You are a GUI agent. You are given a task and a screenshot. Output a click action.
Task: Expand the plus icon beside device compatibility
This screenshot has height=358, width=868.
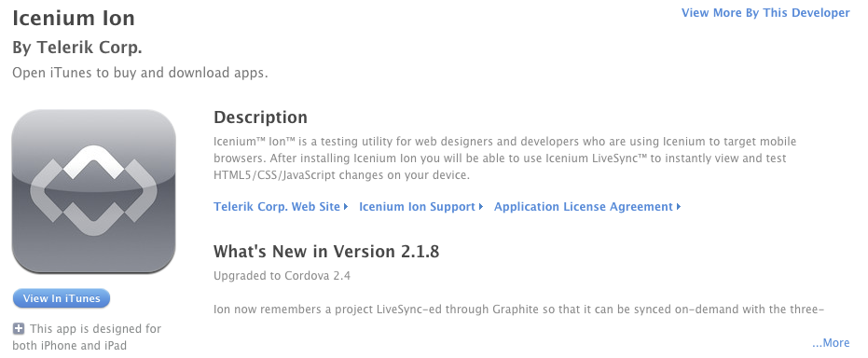click(19, 329)
